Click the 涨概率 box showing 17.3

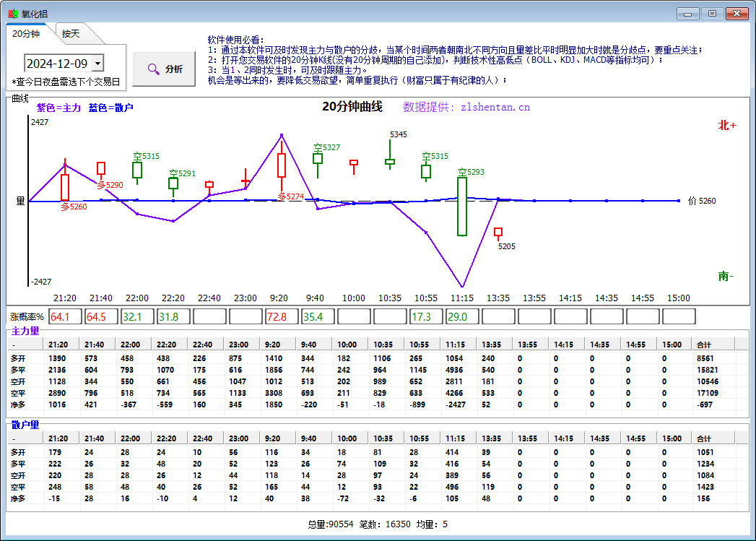pyautogui.click(x=426, y=317)
